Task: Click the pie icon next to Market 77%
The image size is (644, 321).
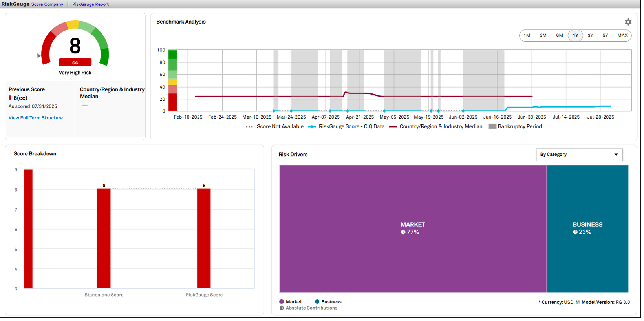Action: pyautogui.click(x=403, y=232)
